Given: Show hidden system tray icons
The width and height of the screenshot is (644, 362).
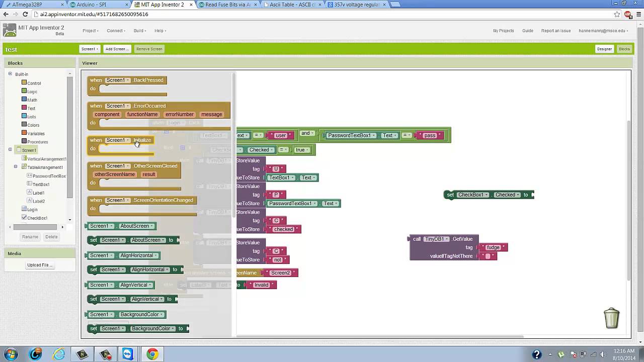Looking at the screenshot, I should tap(550, 354).
